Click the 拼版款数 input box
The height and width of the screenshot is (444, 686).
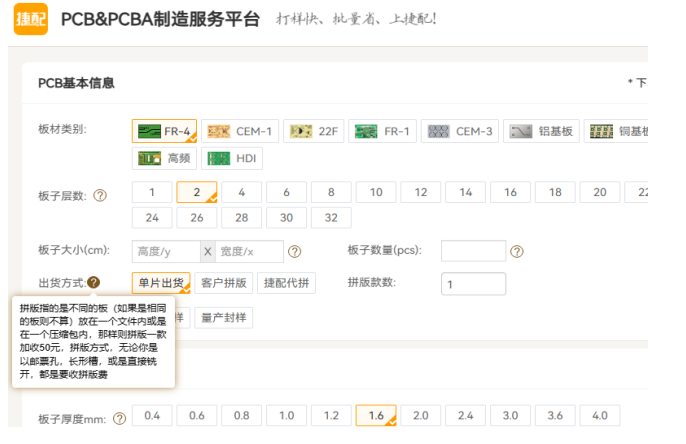click(472, 284)
